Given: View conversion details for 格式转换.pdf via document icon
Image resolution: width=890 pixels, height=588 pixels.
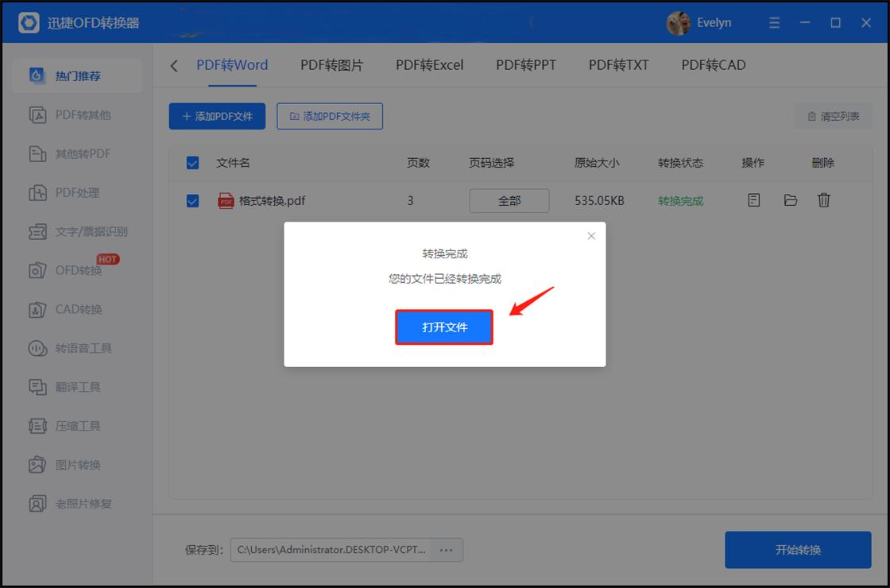Looking at the screenshot, I should click(752, 201).
